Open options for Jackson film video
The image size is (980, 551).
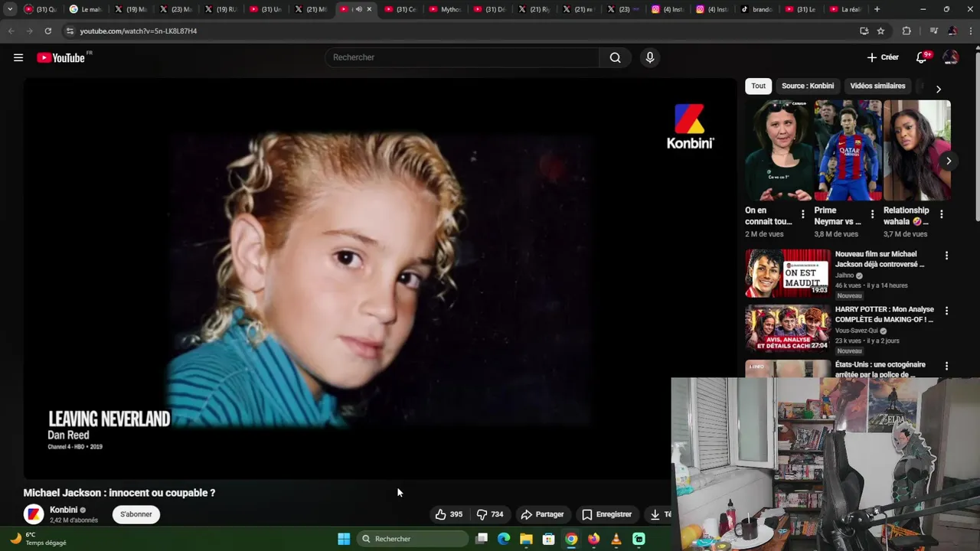click(946, 256)
